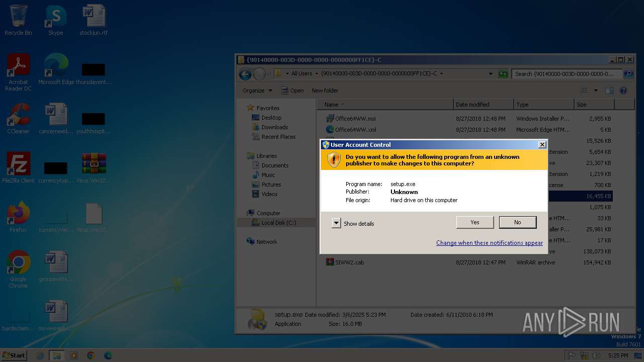Screen dimensions: 644x362
Task: Open stockjun.rtf document on desktop
Action: (94, 20)
